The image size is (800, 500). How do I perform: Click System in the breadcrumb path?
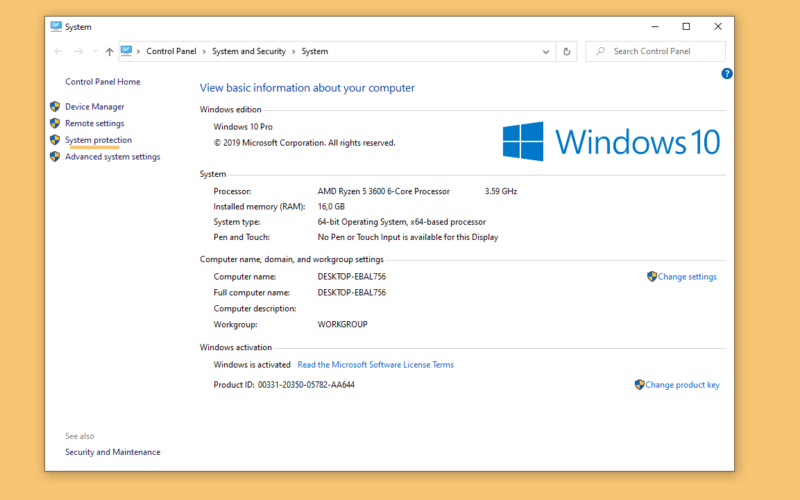click(315, 51)
